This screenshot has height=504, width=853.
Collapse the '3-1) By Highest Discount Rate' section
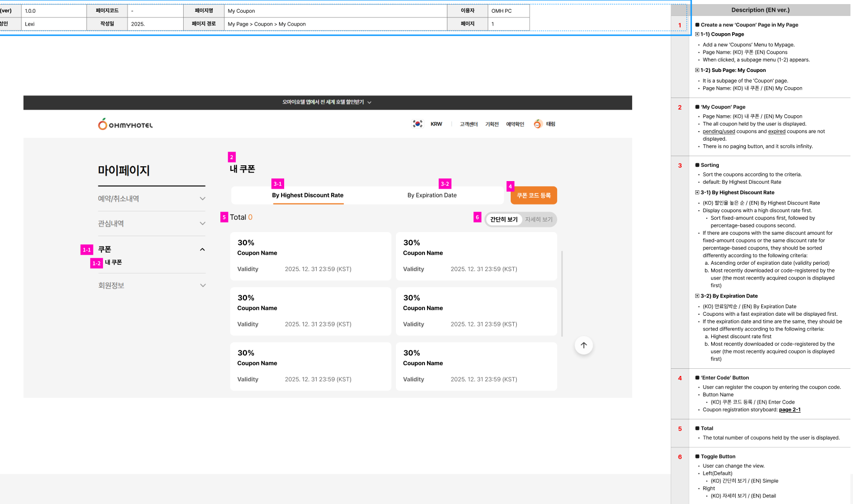(697, 192)
